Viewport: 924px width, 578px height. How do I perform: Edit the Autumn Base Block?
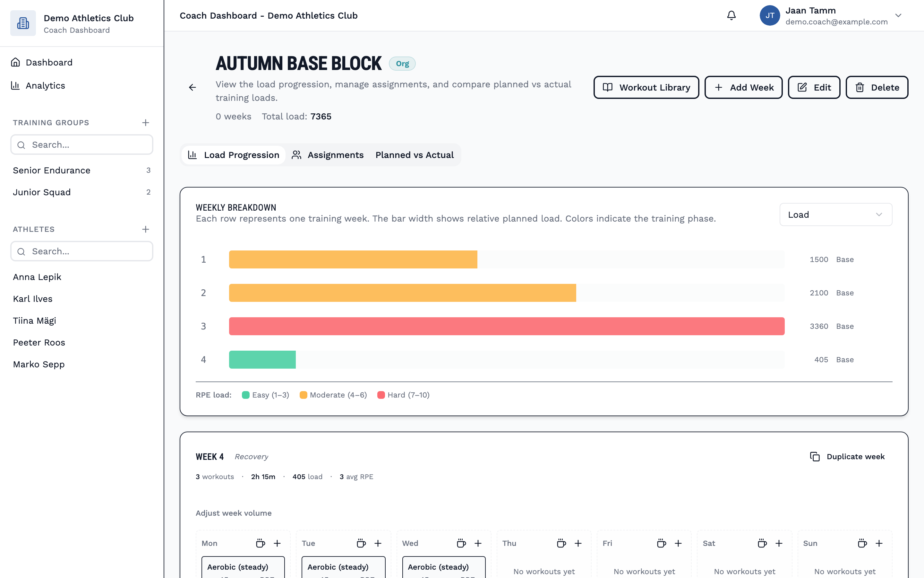coord(814,88)
